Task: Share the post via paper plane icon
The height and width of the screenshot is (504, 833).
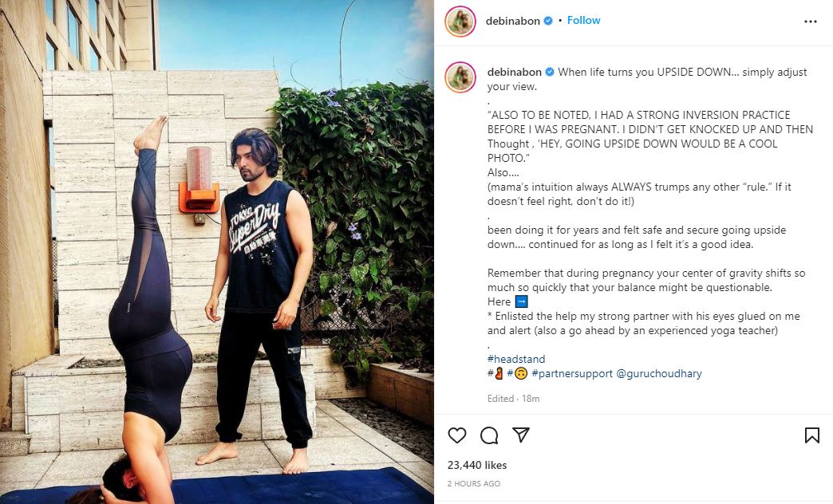Action: 520,435
